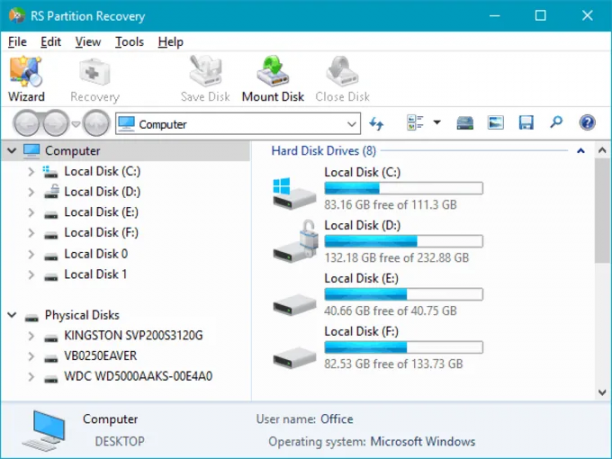
Task: Select Local Disk (C:) drive icon in right pane
Action: coord(294,193)
